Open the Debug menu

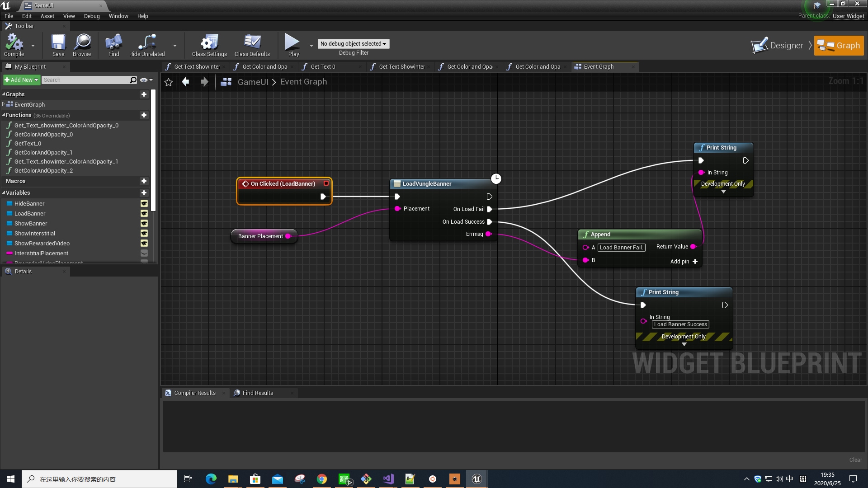(x=92, y=16)
